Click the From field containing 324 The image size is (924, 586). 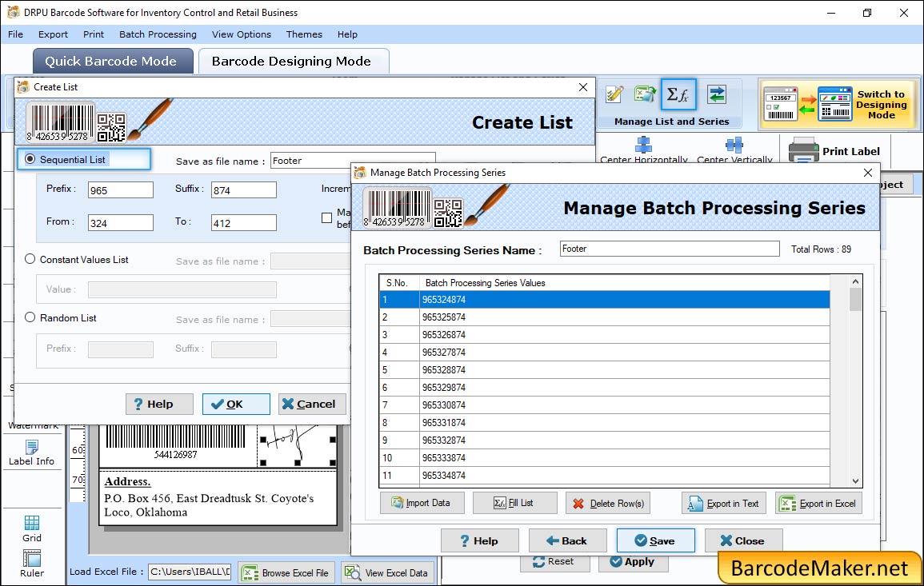click(121, 222)
